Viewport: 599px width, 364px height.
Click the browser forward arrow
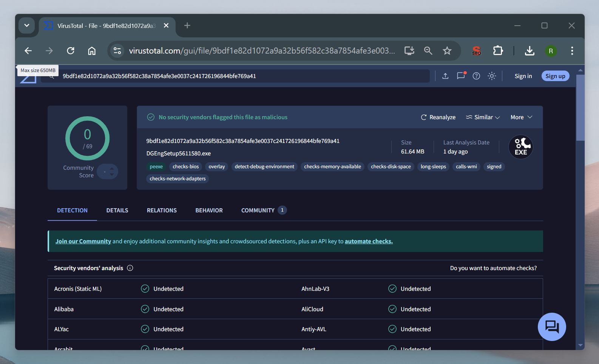(49, 51)
